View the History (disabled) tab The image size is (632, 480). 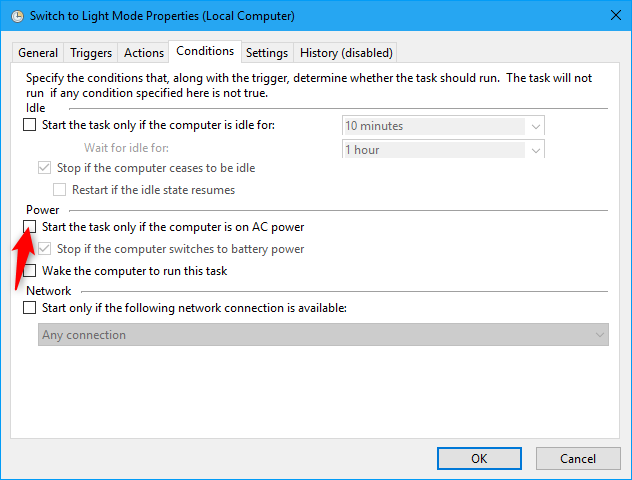(x=346, y=52)
